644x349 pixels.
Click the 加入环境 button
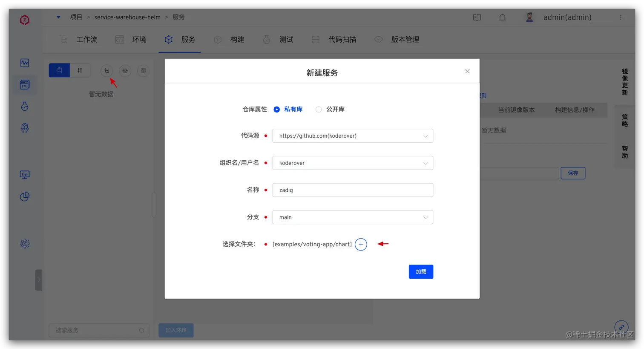coord(176,330)
